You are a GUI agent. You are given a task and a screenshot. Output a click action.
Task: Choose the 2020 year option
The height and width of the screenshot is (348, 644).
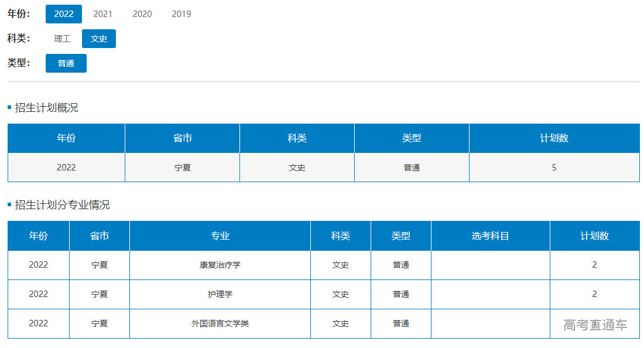pos(142,14)
